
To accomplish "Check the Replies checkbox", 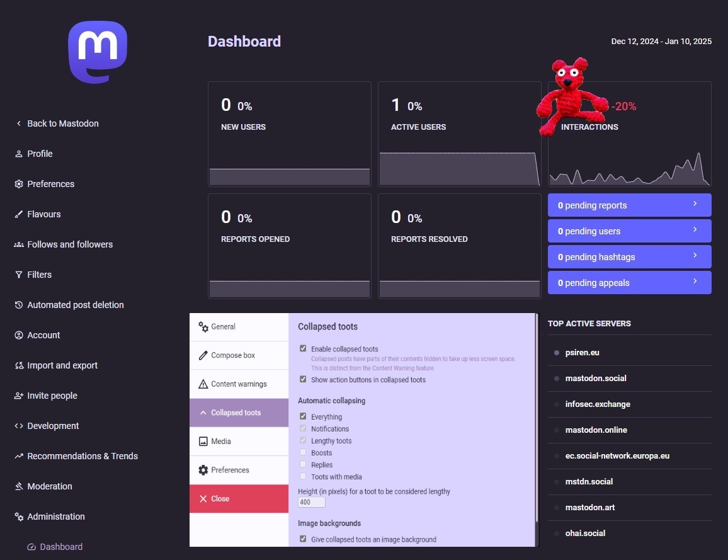I will 303,464.
